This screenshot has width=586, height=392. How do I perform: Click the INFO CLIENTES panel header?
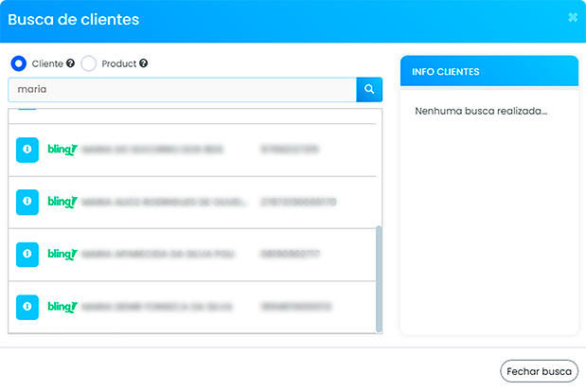tap(488, 71)
